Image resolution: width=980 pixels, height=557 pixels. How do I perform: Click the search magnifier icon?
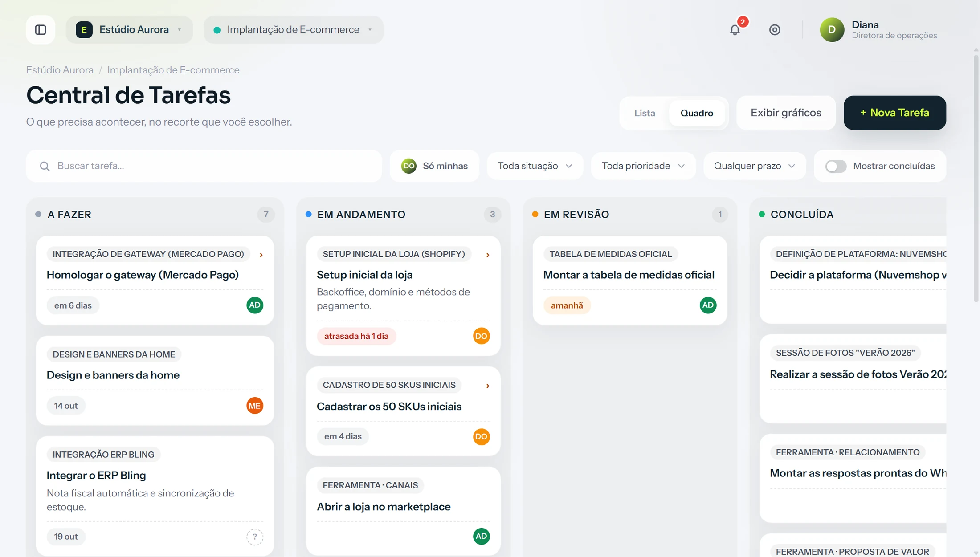click(45, 166)
